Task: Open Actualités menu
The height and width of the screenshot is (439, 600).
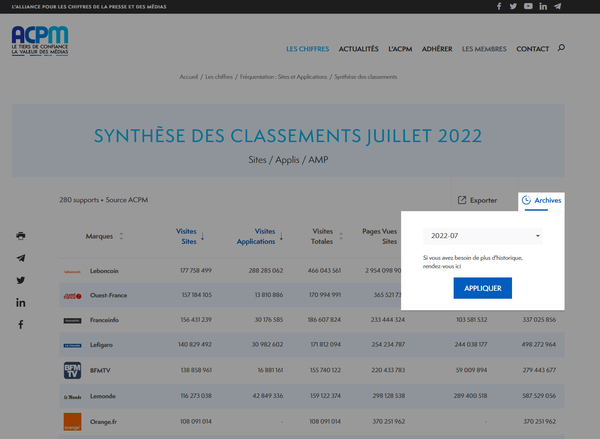Action: [x=359, y=49]
